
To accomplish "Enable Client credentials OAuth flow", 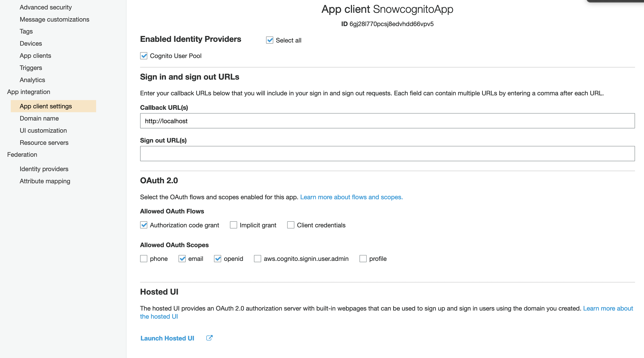I will pyautogui.click(x=291, y=225).
